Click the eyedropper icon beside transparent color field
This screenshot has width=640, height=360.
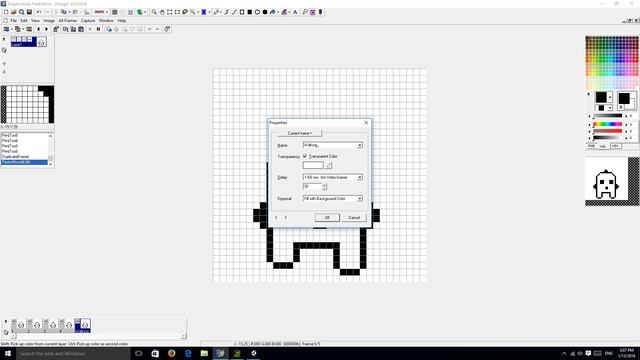click(329, 165)
